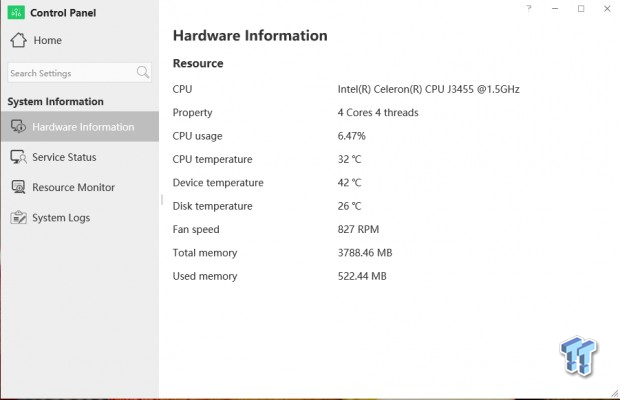Open the Home menu entry
620x400 pixels.
pyautogui.click(x=47, y=40)
